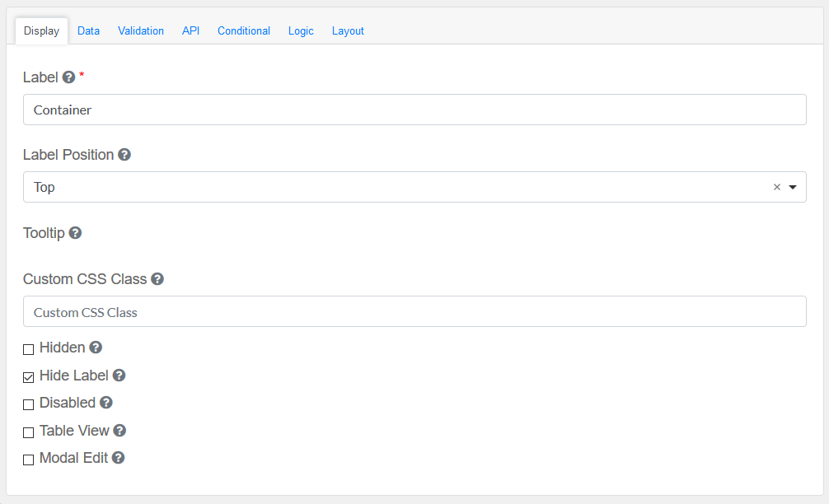Click help icon beside Disabled option
829x504 pixels.
pos(105,403)
